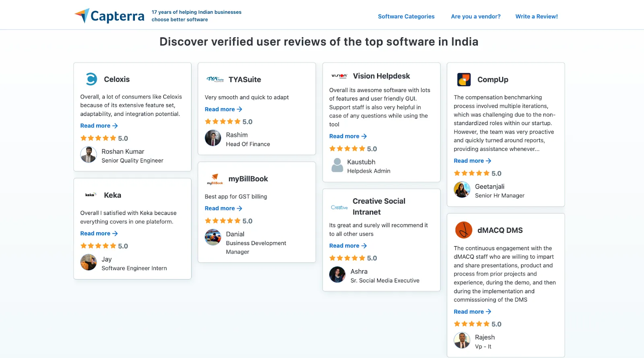Screen dimensions: 644x358
Task: Click Danial's profile photo
Action: (213, 237)
